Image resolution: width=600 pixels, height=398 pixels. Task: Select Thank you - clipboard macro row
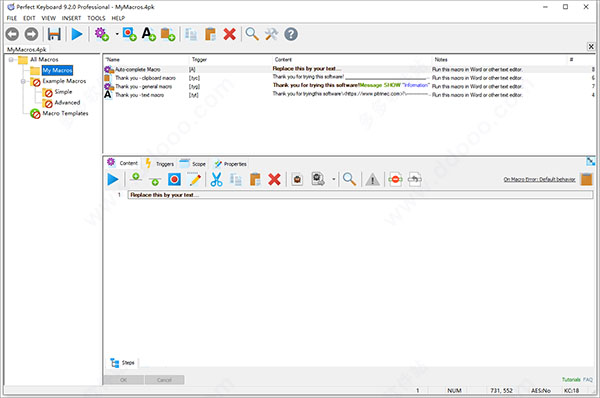click(x=349, y=78)
